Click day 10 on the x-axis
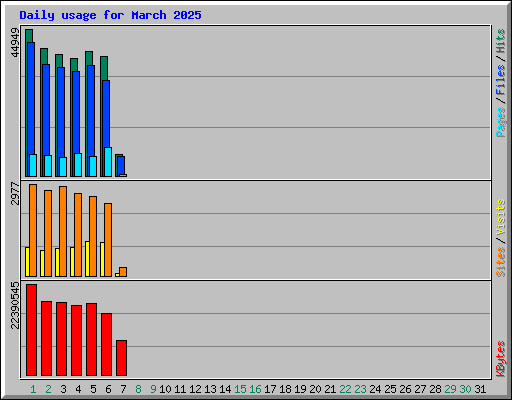 [x=165, y=389]
